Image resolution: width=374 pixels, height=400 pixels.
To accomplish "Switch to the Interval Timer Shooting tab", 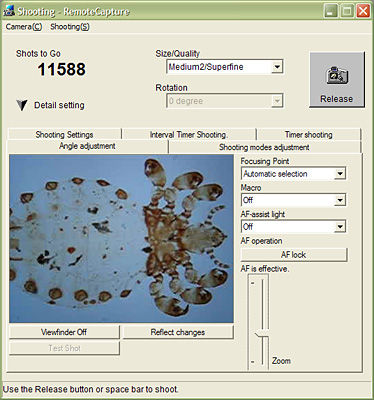I will (189, 134).
